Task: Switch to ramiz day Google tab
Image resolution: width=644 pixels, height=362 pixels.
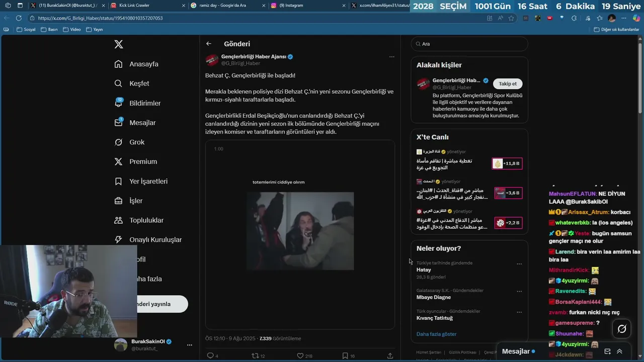Action: click(x=226, y=6)
